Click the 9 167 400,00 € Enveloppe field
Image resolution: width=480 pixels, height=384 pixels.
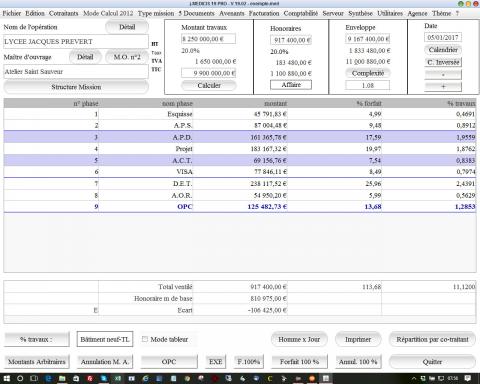coord(368,39)
